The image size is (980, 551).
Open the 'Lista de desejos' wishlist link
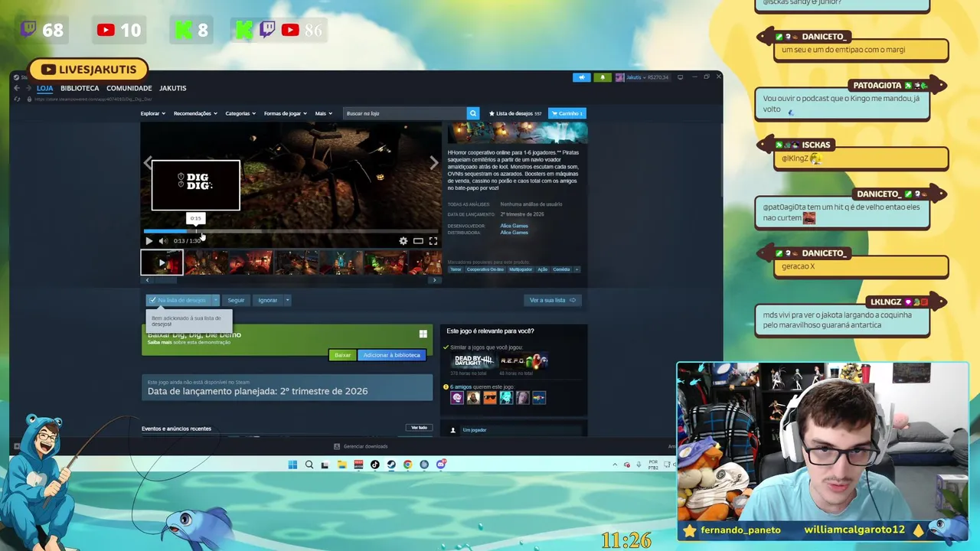(515, 113)
